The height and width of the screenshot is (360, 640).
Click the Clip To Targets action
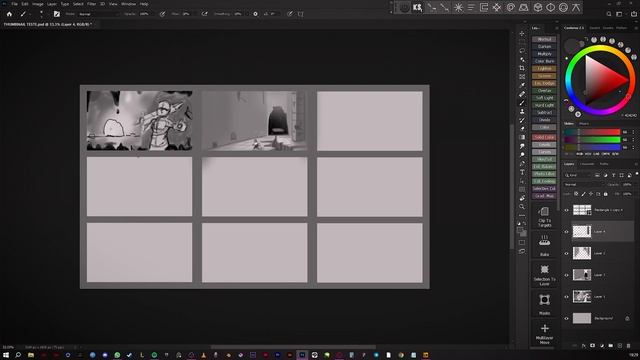544,216
